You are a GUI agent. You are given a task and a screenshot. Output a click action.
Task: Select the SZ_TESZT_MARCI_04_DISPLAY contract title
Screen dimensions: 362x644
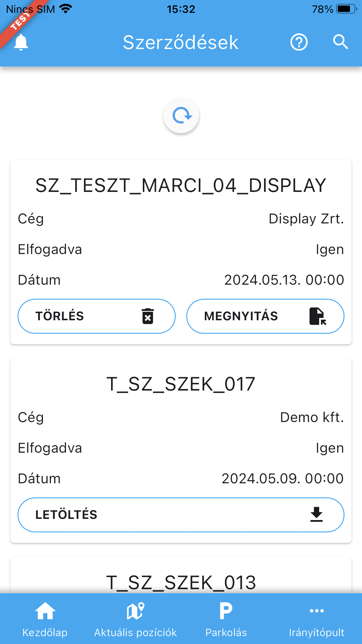[x=181, y=185]
